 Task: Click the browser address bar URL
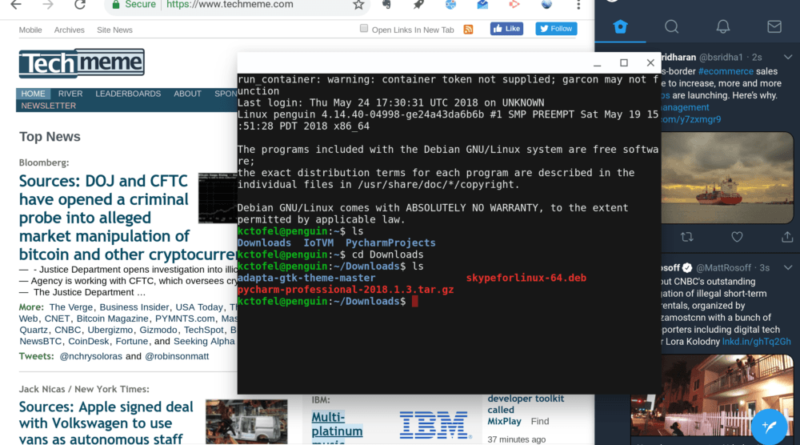[230, 5]
